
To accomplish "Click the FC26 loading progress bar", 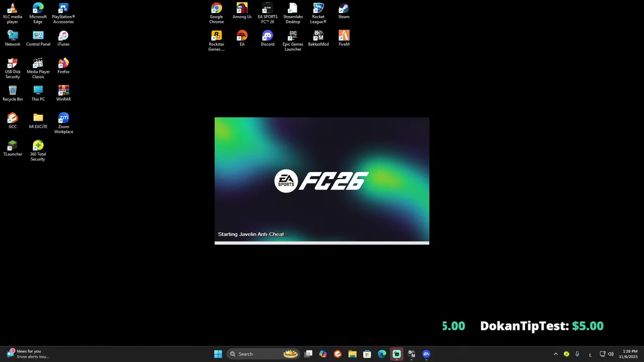I will tap(322, 243).
